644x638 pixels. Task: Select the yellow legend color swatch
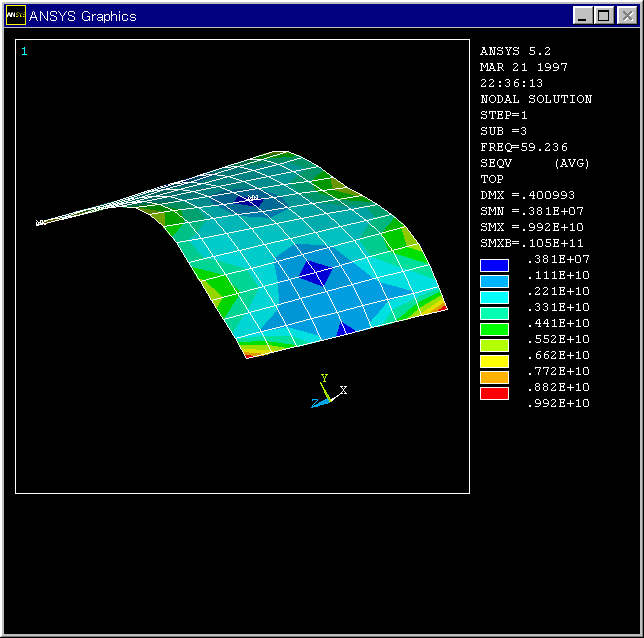point(494,362)
